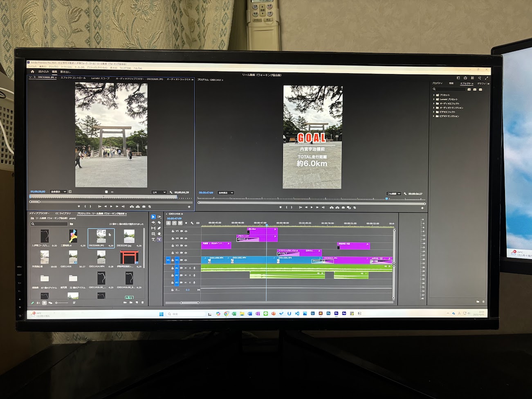Open Source Monitor 1/4 resolution dropdown

click(x=159, y=192)
